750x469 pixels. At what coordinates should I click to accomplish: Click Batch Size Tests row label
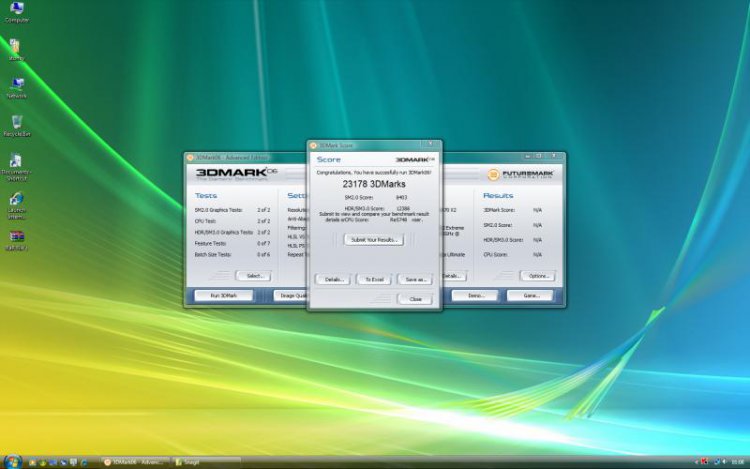(213, 254)
